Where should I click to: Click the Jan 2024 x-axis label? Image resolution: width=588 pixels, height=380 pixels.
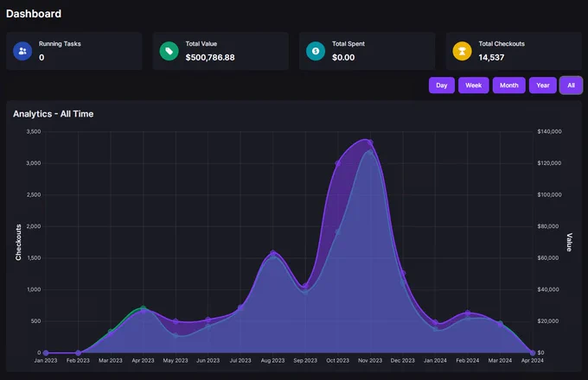(x=435, y=360)
